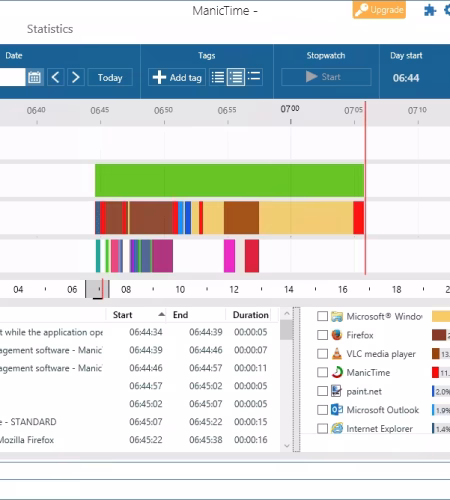Click the ManicTime red color swatch
Image resolution: width=450 pixels, height=500 pixels.
coord(435,372)
